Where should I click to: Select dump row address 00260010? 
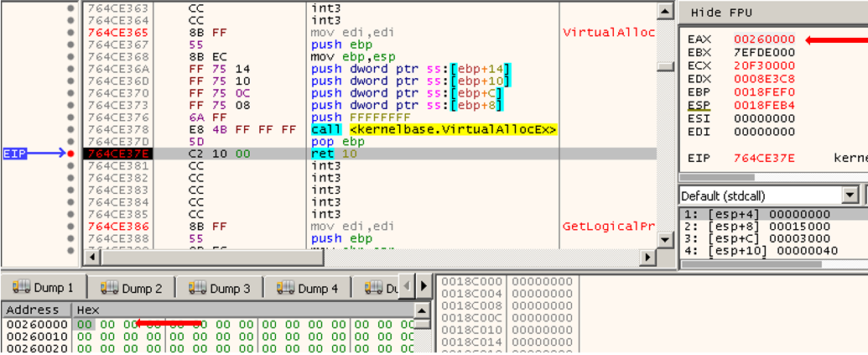37,337
